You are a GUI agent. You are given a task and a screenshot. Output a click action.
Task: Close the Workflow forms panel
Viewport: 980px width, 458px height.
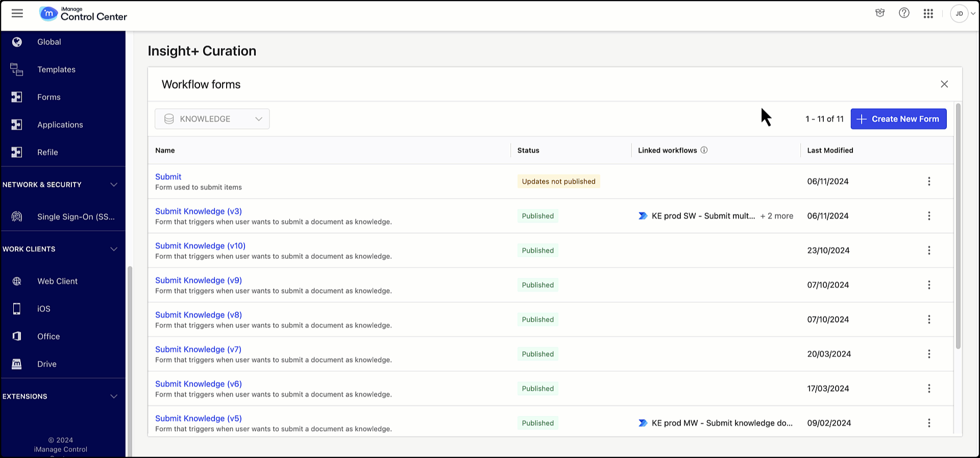click(944, 84)
